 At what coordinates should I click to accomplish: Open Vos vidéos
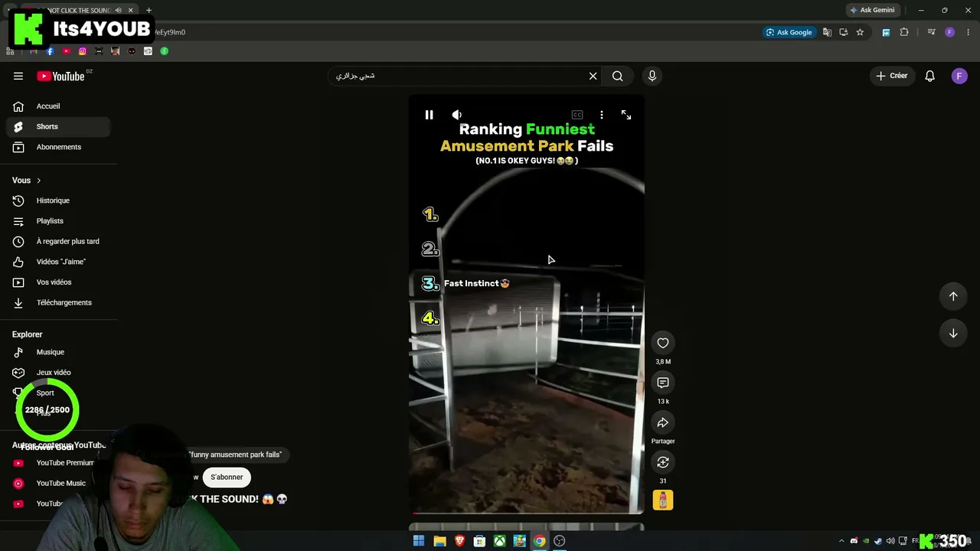tap(58, 282)
